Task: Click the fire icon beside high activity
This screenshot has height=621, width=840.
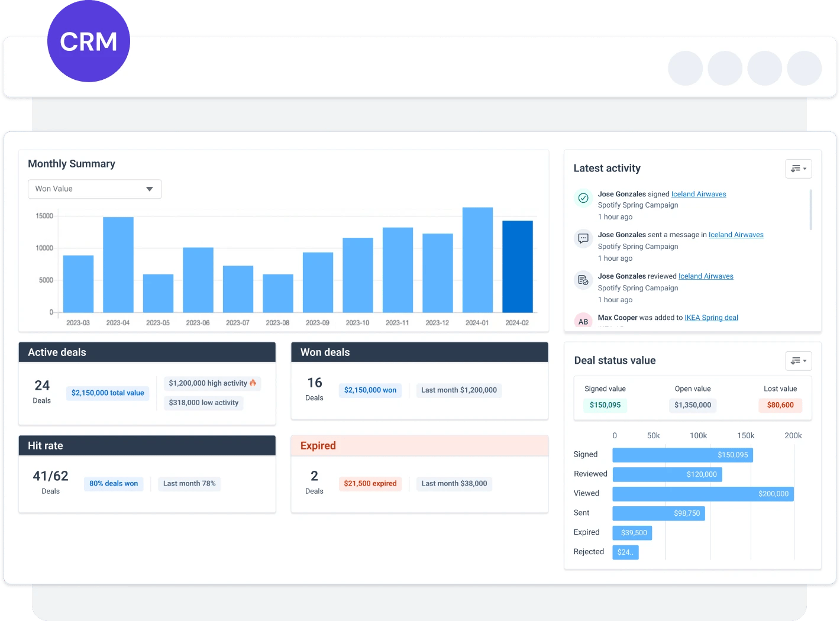Action: (x=253, y=383)
